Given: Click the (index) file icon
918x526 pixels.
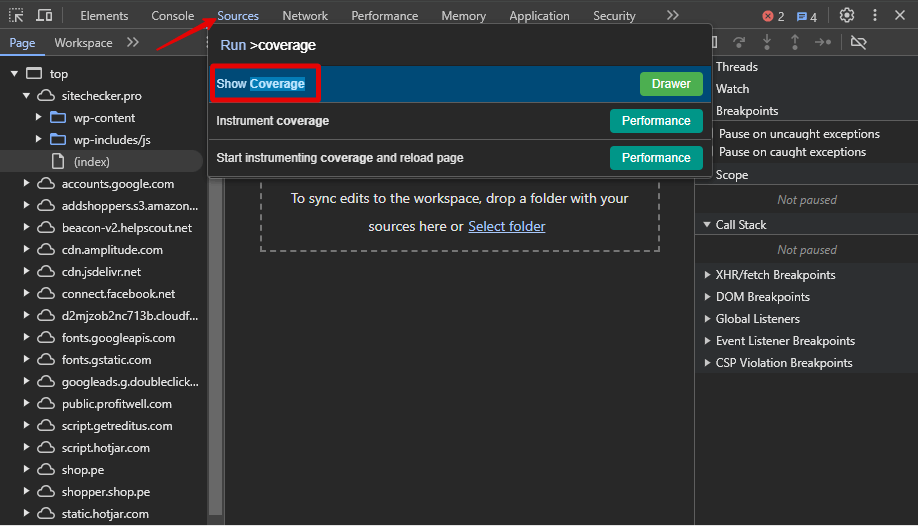Looking at the screenshot, I should [x=58, y=161].
